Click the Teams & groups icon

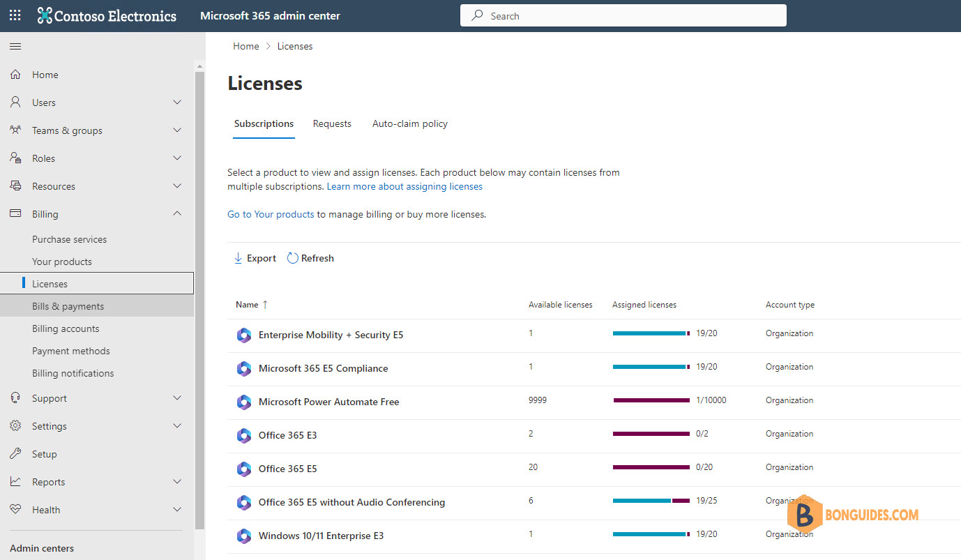pos(15,130)
